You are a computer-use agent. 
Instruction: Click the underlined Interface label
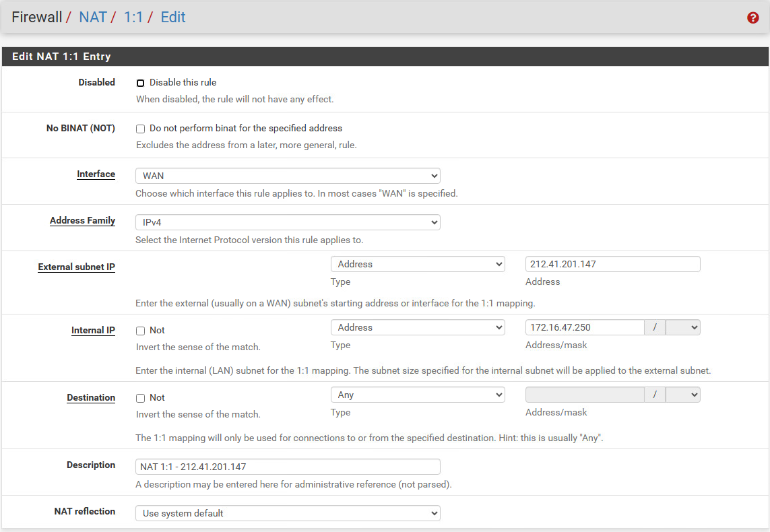96,174
